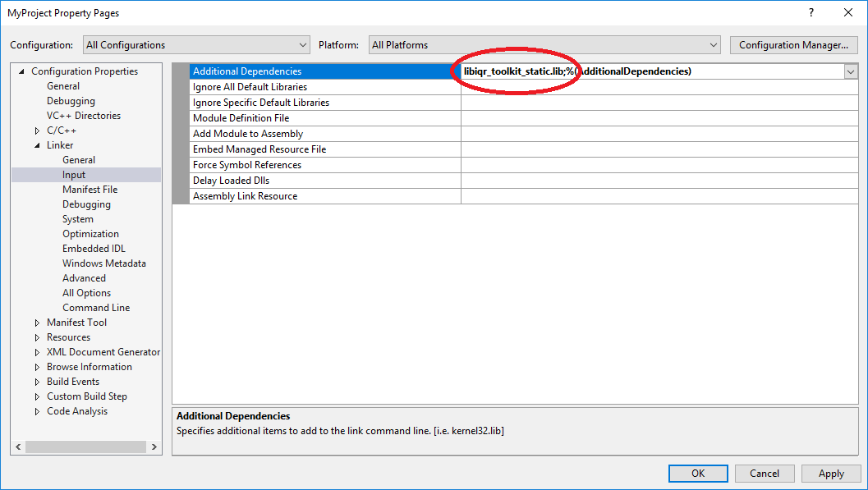
Task: Click the help question mark icon
Action: [x=811, y=12]
